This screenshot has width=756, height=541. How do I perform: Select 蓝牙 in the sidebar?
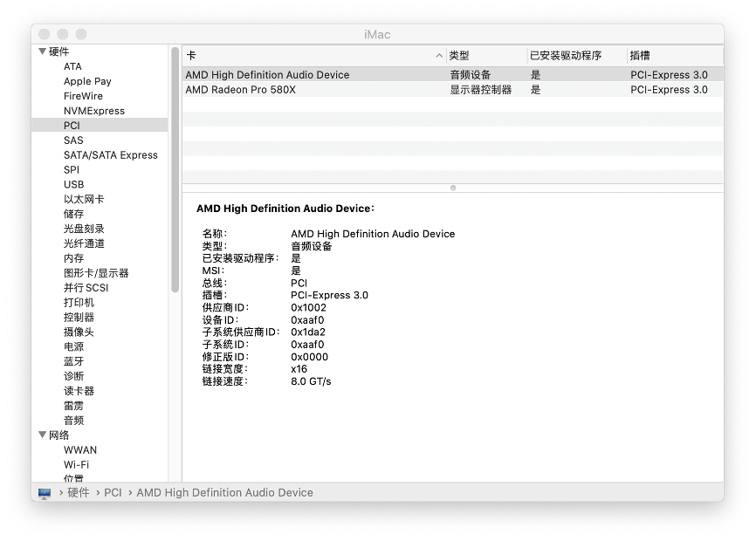[74, 361]
